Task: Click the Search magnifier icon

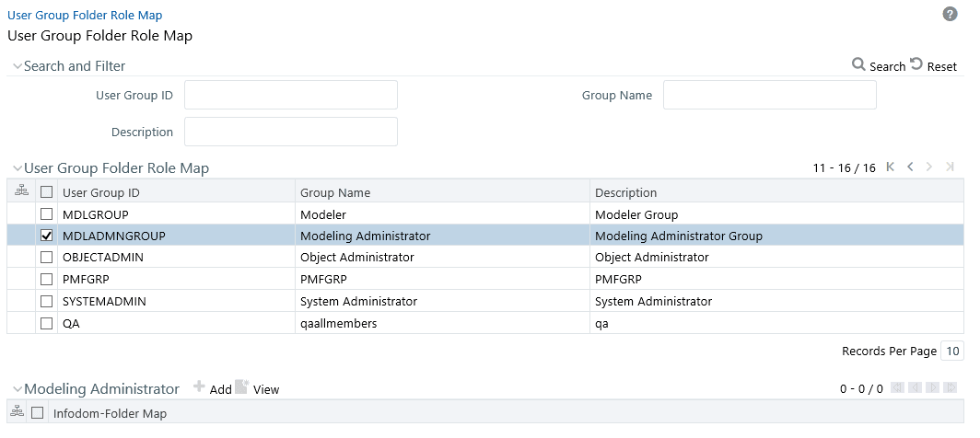Action: tap(858, 65)
